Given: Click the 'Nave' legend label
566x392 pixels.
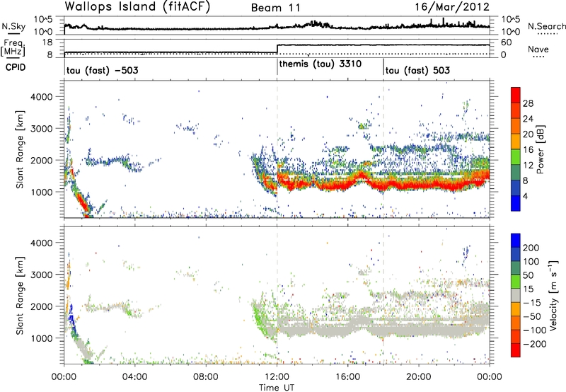Looking at the screenshot, I should [538, 49].
